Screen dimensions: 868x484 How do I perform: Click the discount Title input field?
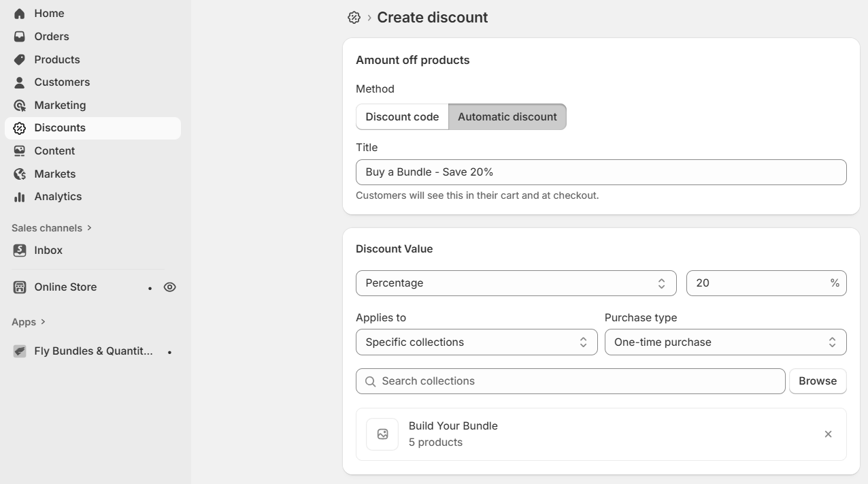pos(601,172)
